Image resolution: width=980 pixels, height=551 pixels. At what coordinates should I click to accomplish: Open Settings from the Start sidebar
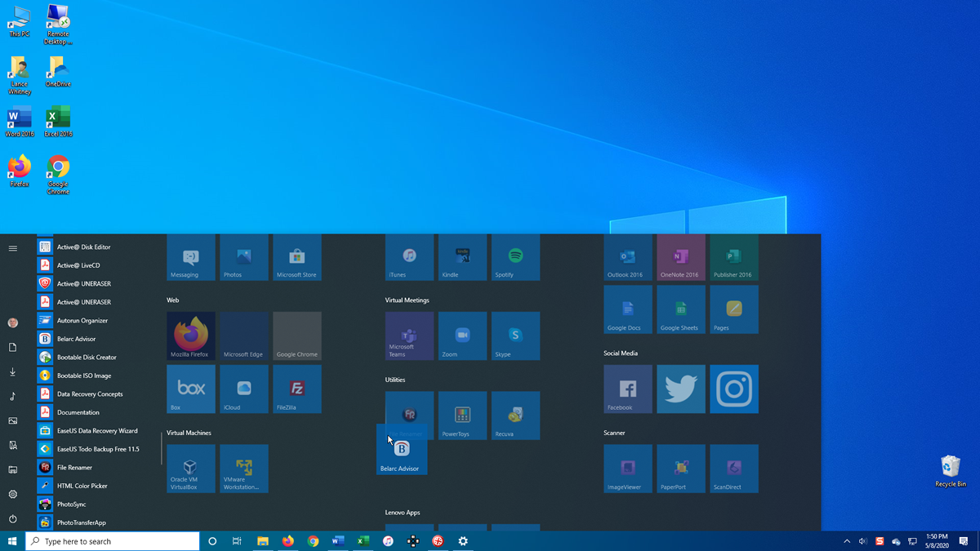(x=12, y=494)
